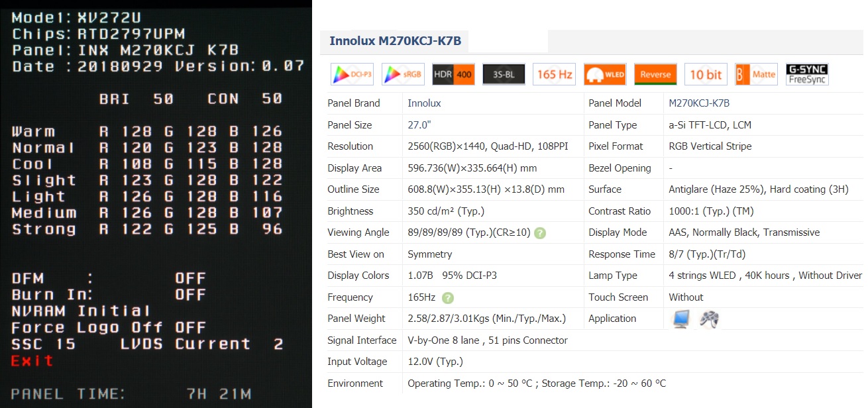The image size is (868, 408).
Task: Click the panel weight 2.58/2.87/3.01Kgs value
Action: tap(487, 319)
